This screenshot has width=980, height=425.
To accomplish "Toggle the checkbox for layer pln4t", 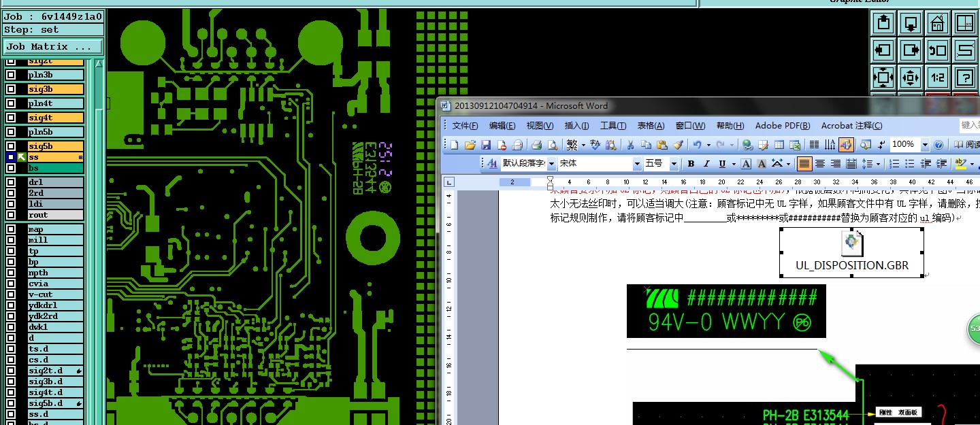I will [x=11, y=103].
